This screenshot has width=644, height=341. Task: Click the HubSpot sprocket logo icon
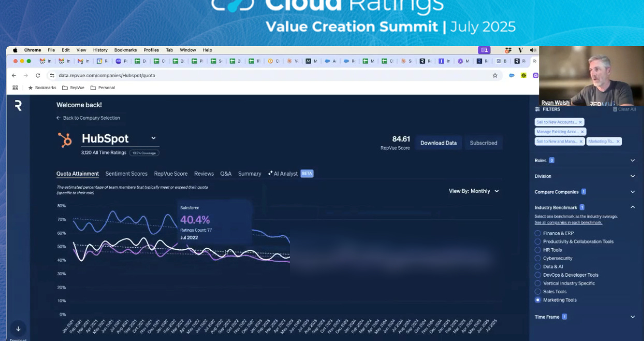tap(65, 140)
